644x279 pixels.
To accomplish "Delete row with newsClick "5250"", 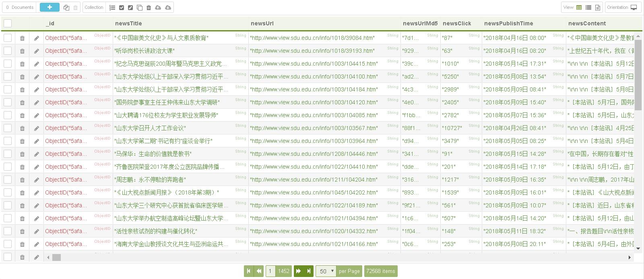I will point(22,77).
